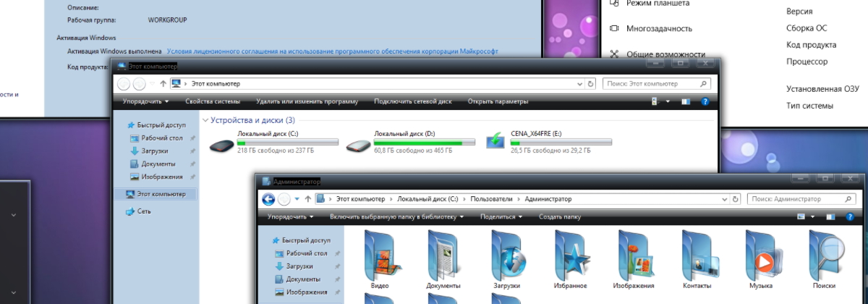
Task: Refresh the Этот компьютер address bar
Action: (x=591, y=84)
